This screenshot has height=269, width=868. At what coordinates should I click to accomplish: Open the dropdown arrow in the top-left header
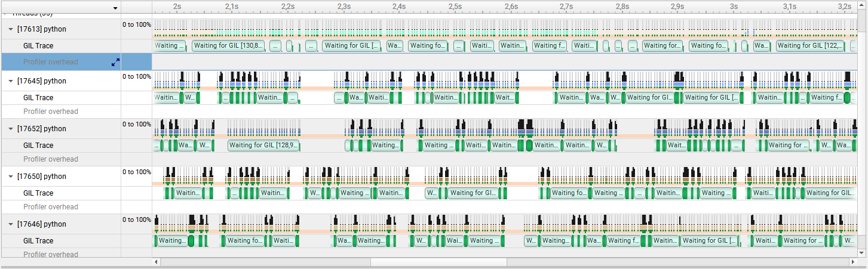click(115, 8)
